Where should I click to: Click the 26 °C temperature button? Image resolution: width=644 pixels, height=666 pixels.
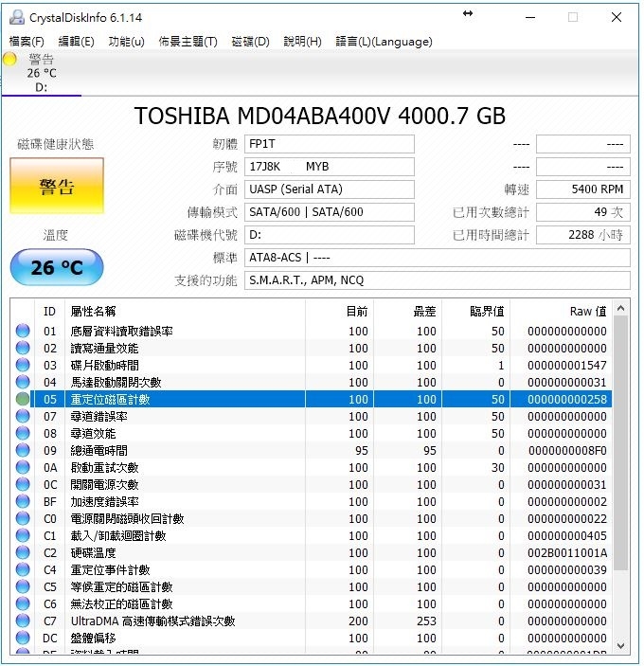57,267
